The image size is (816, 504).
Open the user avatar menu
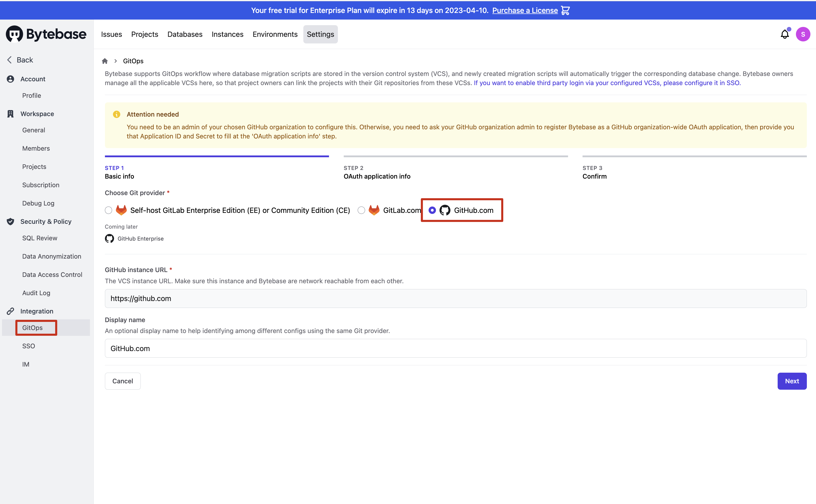click(803, 34)
